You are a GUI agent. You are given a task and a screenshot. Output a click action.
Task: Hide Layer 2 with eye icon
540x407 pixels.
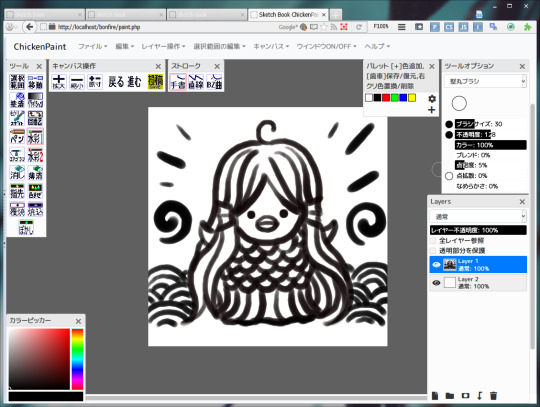(436, 283)
